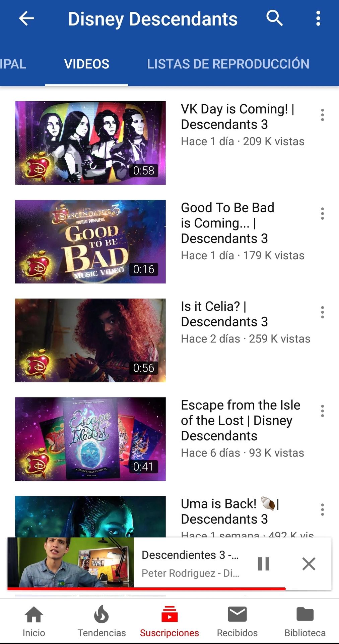Viewport: 339px width, 644px height.
Task: Open Recibidos envelope icon
Action: (x=237, y=614)
